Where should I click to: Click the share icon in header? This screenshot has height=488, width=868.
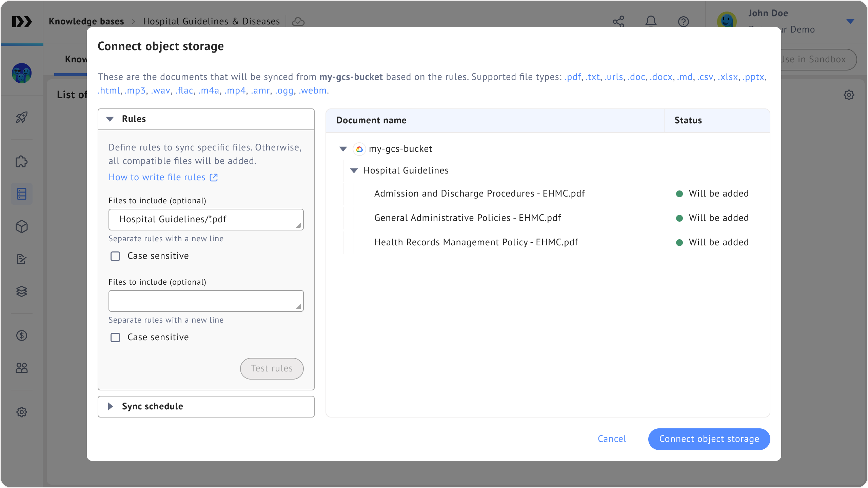pos(618,21)
